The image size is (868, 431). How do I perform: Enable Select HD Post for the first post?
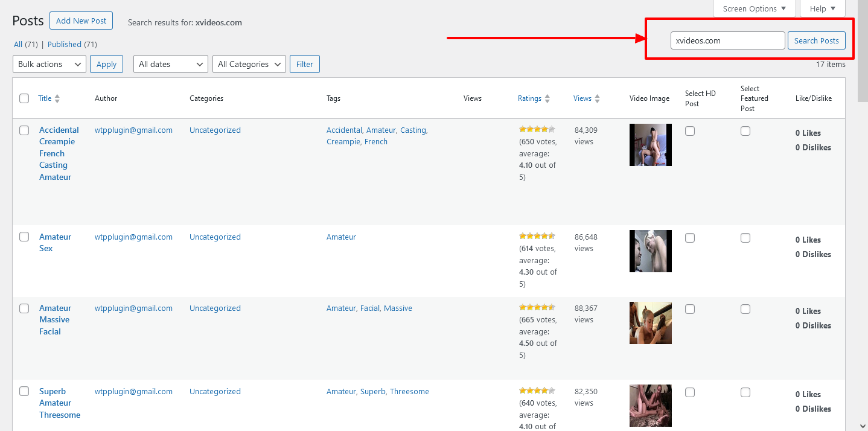[x=690, y=130]
